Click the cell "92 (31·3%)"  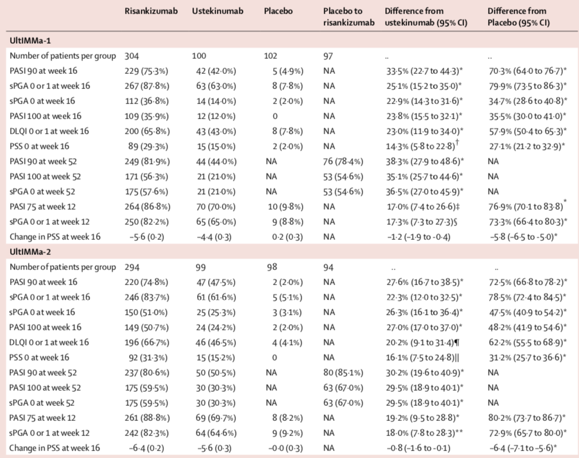click(x=147, y=358)
